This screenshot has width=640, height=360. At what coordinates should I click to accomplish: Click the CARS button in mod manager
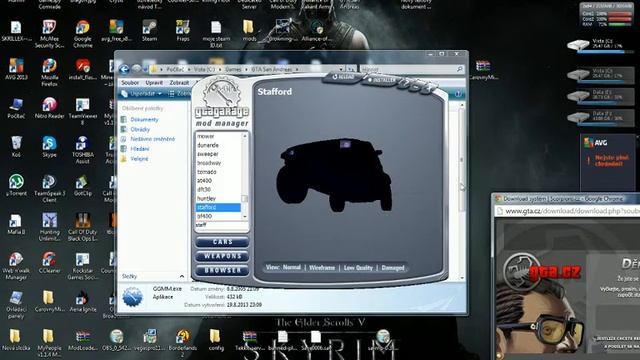coord(222,242)
